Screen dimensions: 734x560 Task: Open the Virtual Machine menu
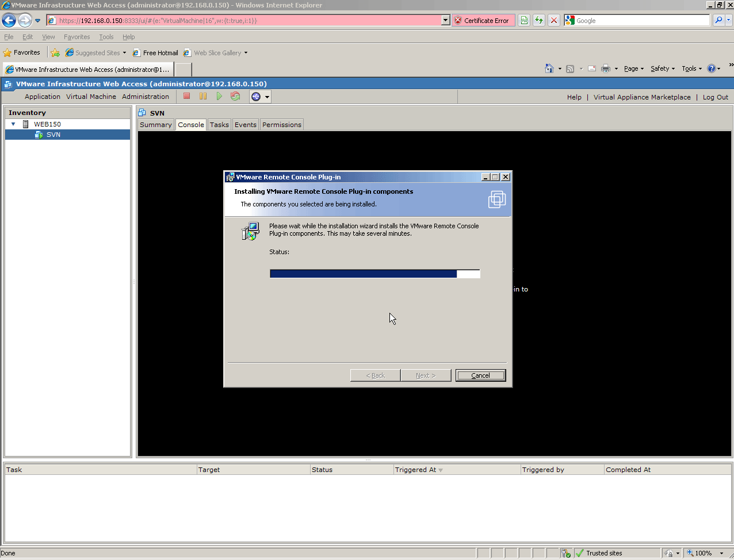(x=91, y=97)
